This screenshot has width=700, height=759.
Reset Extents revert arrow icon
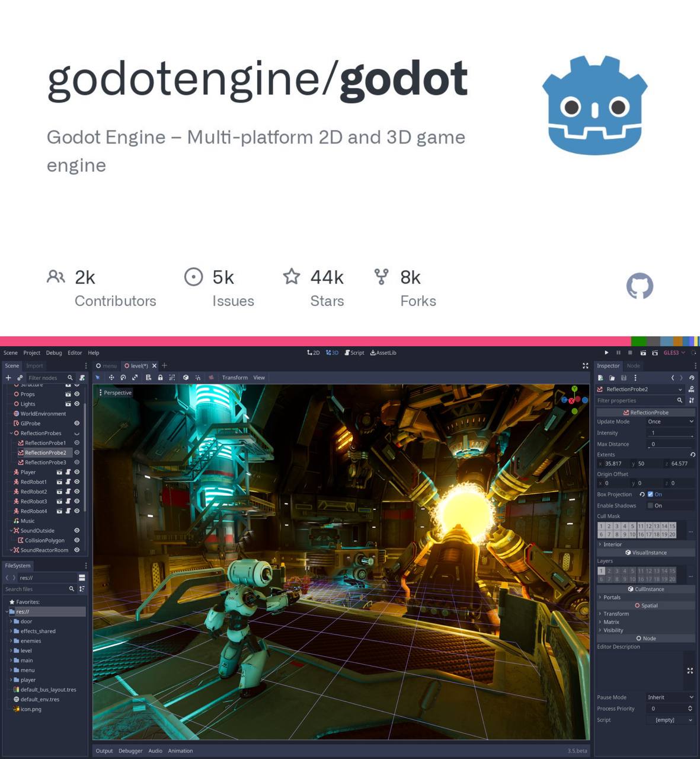point(693,455)
